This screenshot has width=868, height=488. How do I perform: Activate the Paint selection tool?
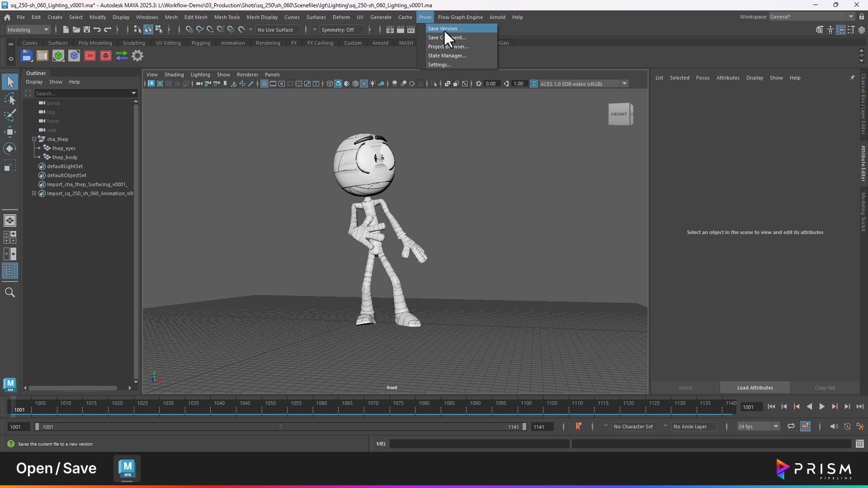(10, 115)
